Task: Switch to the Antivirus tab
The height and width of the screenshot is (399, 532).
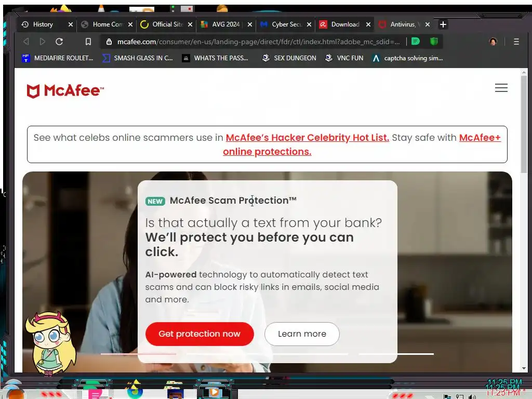Action: coord(404,24)
